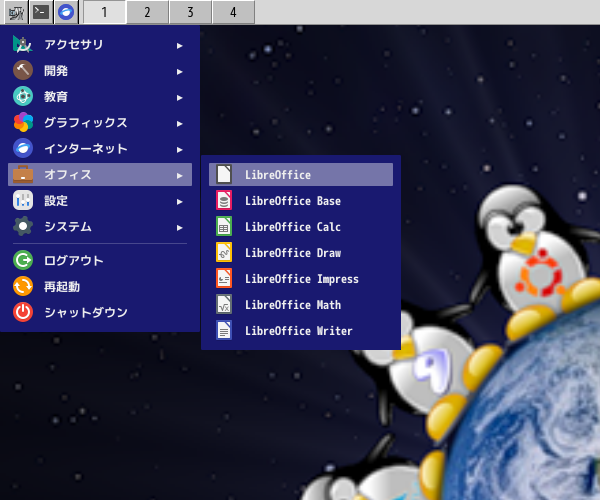Click the LibreOffice Writer document icon
600x500 pixels.
(224, 331)
